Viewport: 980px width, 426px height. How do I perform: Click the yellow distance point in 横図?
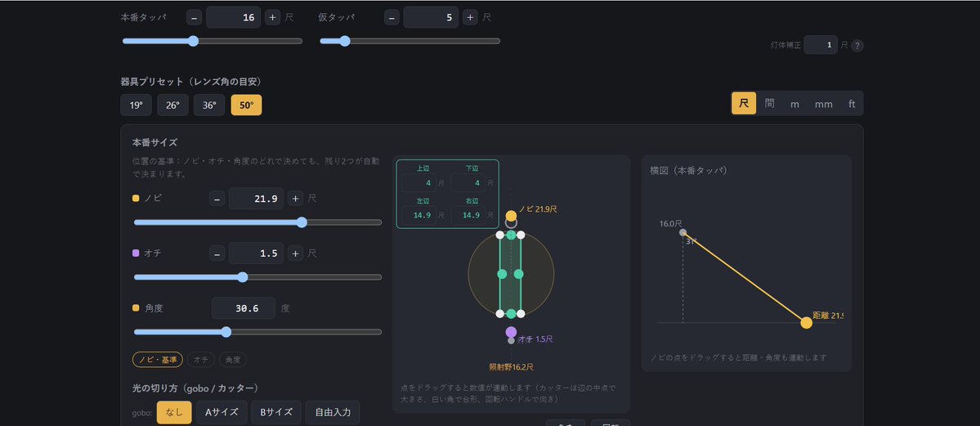(806, 323)
